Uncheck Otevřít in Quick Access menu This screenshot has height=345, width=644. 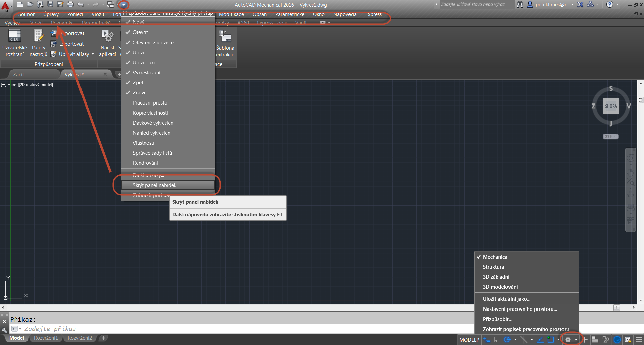tap(140, 32)
